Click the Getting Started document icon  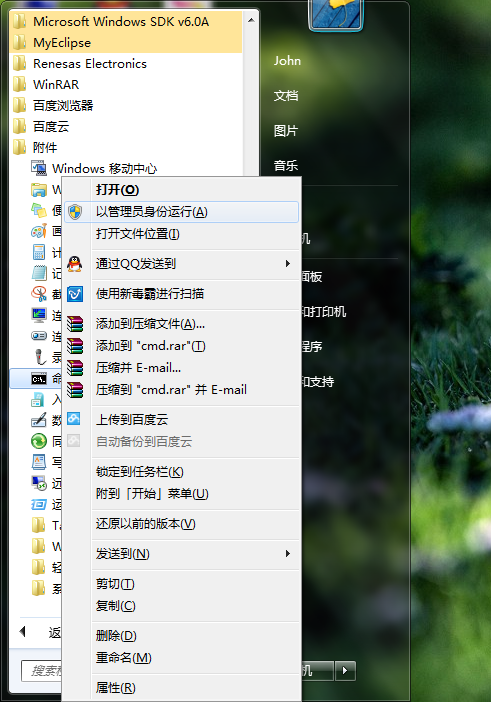(38, 399)
